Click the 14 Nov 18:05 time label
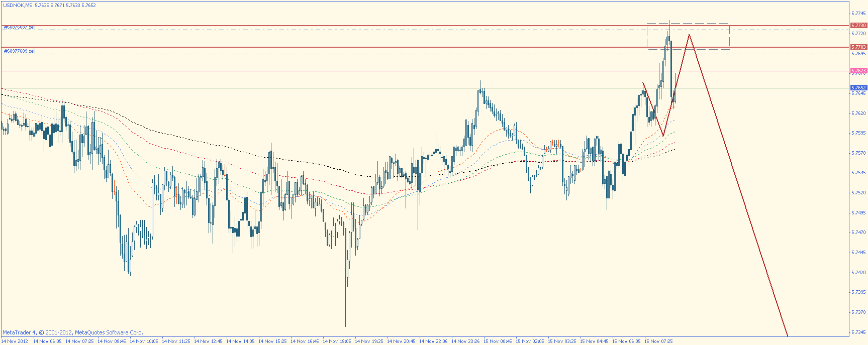 click(337, 341)
